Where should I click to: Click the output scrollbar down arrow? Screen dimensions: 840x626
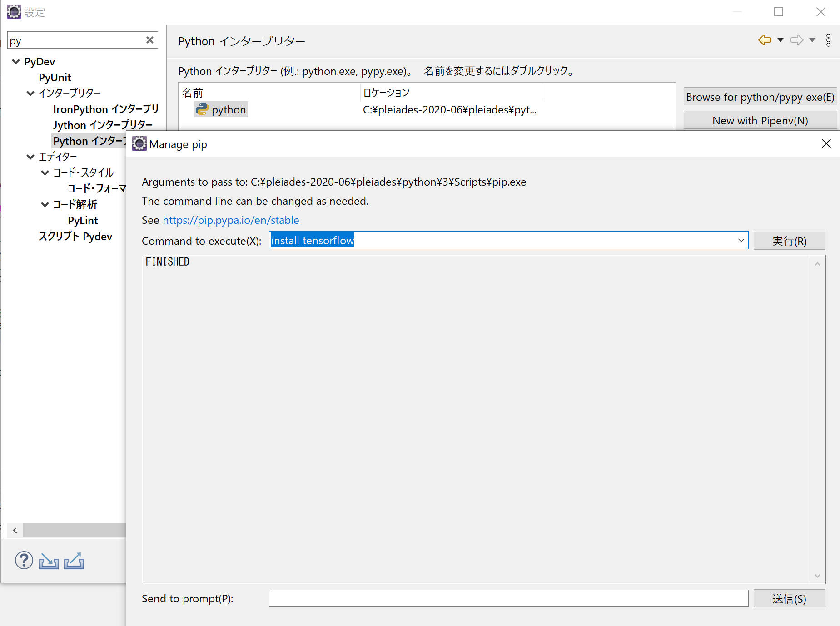[x=817, y=575]
